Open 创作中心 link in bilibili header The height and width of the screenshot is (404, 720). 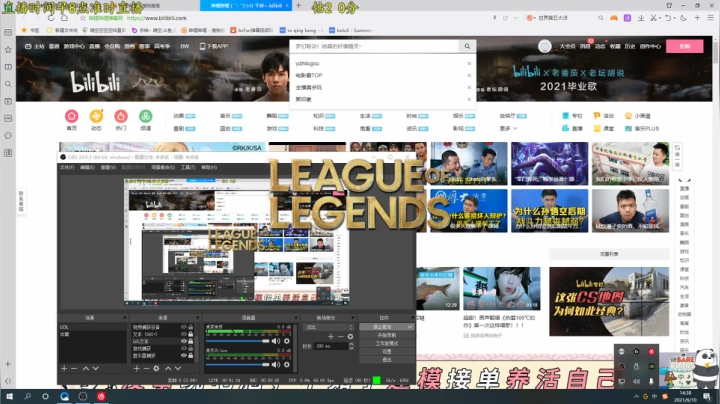coord(650,46)
